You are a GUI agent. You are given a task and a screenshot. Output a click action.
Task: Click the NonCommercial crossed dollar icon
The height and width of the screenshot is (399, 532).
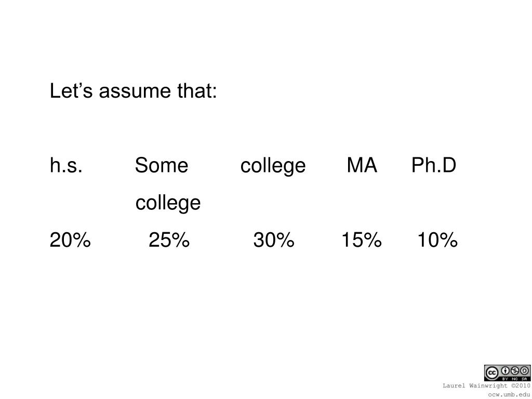(515, 370)
